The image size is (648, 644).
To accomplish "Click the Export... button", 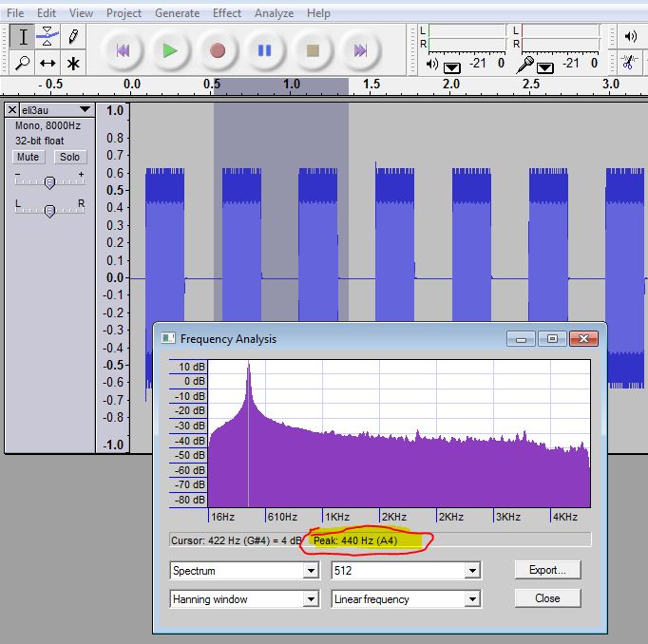I will pos(546,570).
